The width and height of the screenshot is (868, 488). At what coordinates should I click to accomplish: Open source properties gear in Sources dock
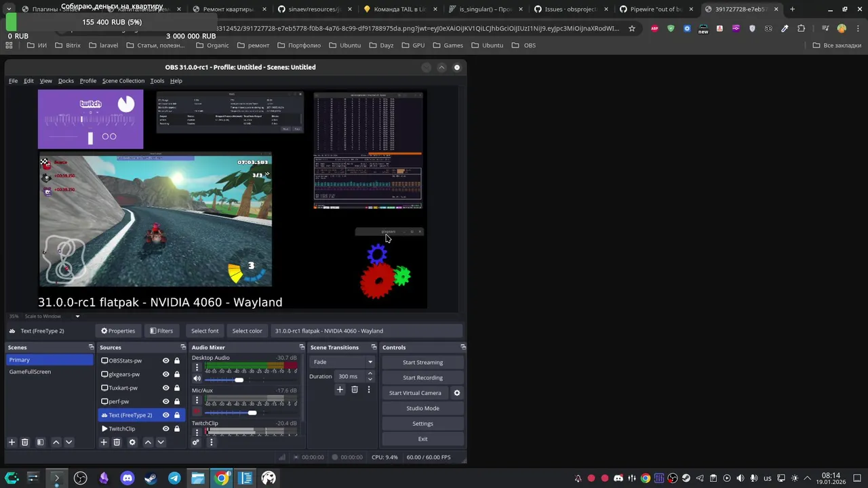[x=132, y=442]
